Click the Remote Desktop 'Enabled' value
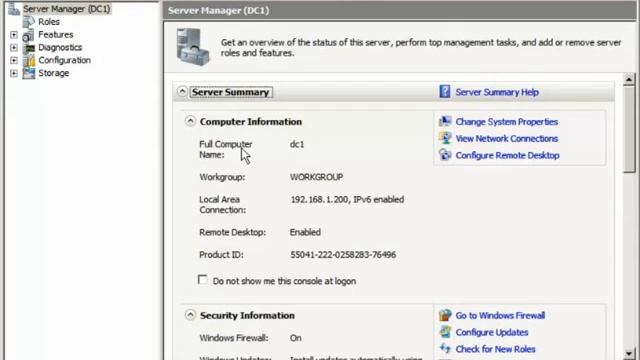Screen dimensions: 640x360 point(305,232)
